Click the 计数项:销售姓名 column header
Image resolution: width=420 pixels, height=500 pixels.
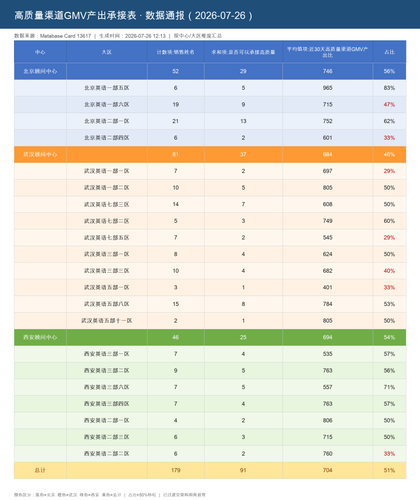click(176, 52)
